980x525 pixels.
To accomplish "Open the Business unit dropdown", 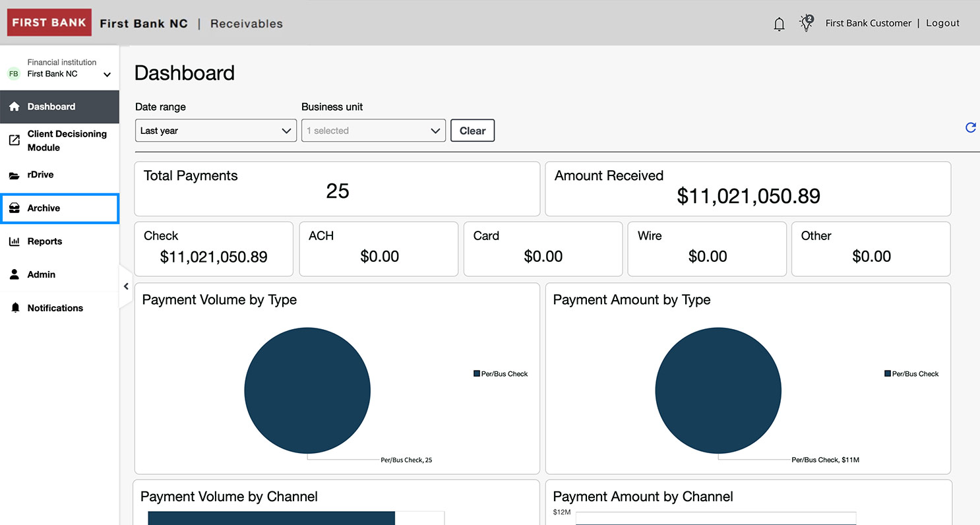I will pyautogui.click(x=373, y=130).
